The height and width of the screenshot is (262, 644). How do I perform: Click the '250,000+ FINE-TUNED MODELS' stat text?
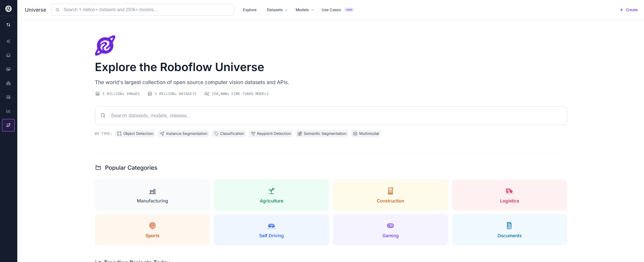240,94
